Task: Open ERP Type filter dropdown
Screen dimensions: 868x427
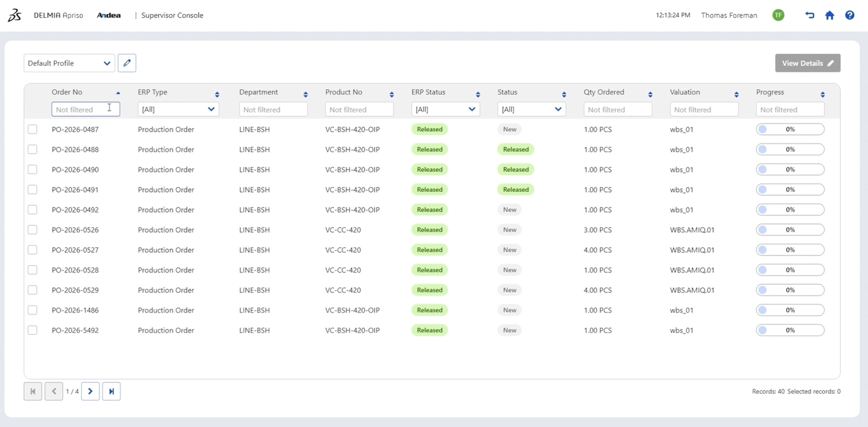Action: [178, 109]
